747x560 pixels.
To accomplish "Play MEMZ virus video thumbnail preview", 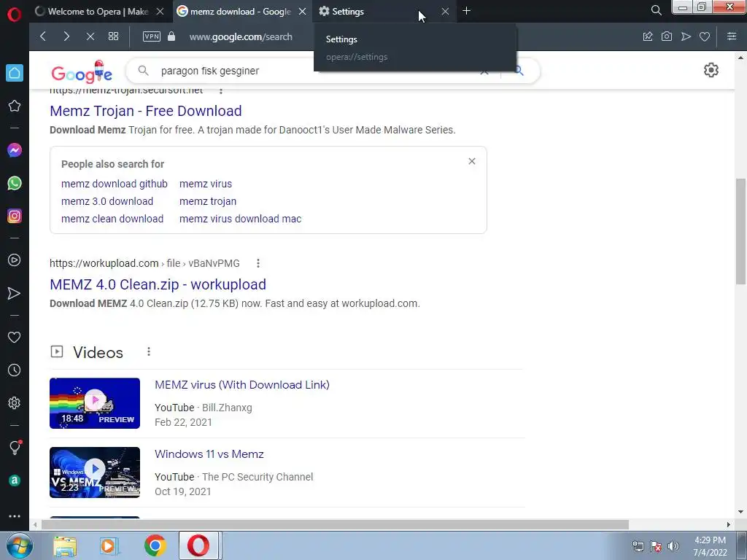I will (95, 403).
